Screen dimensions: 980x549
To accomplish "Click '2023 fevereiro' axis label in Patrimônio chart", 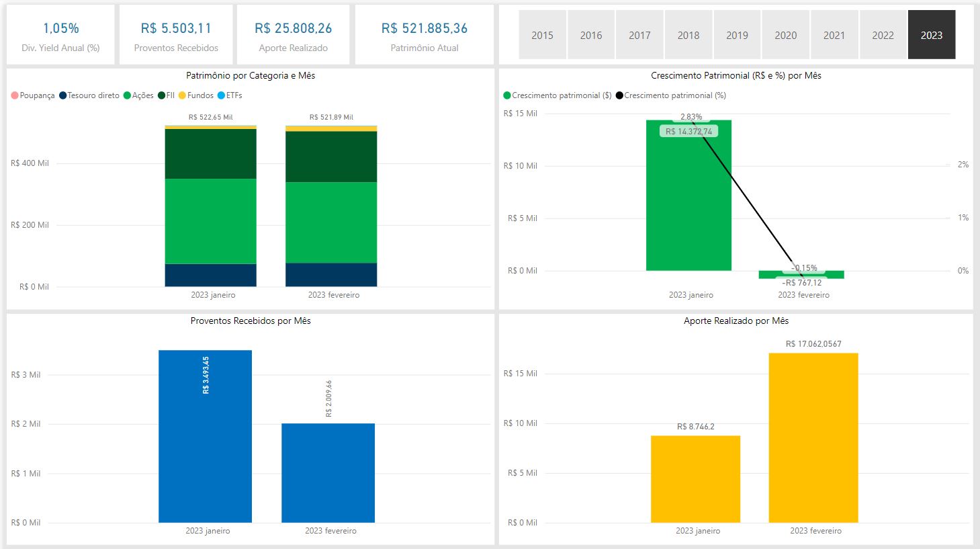I will click(x=334, y=295).
